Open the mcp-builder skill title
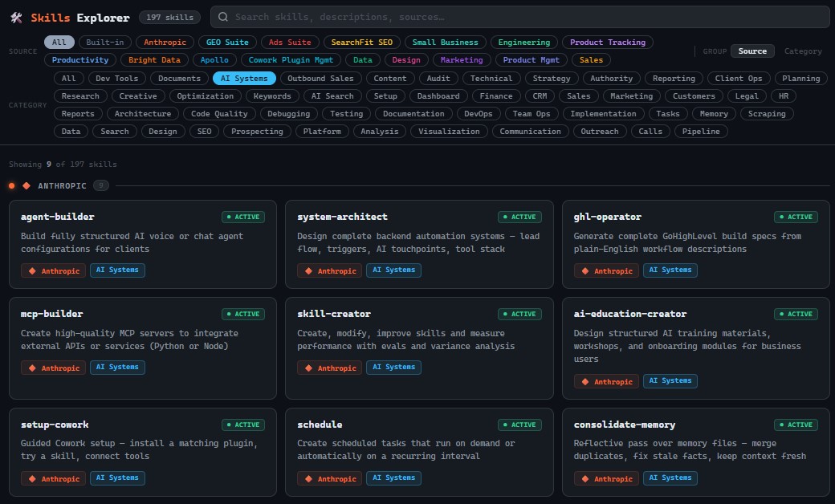The image size is (835, 504). (51, 314)
